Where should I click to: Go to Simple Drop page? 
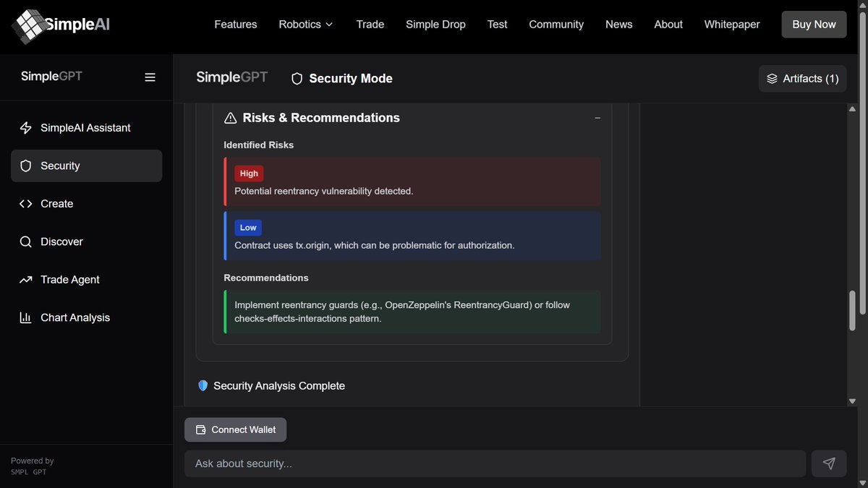(435, 25)
